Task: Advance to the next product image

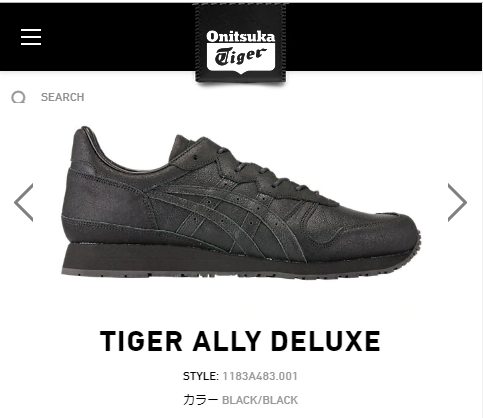Action: point(457,202)
